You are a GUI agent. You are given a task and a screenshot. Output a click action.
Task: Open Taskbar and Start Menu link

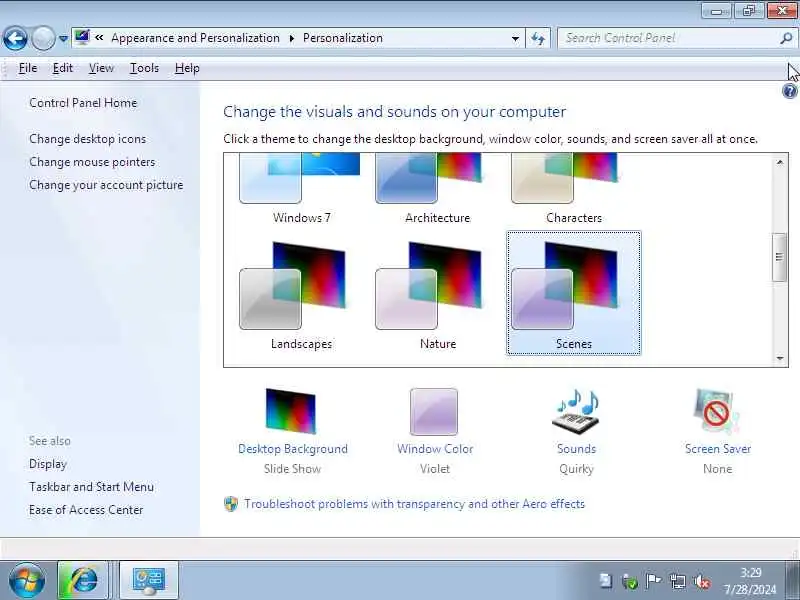[x=91, y=487]
